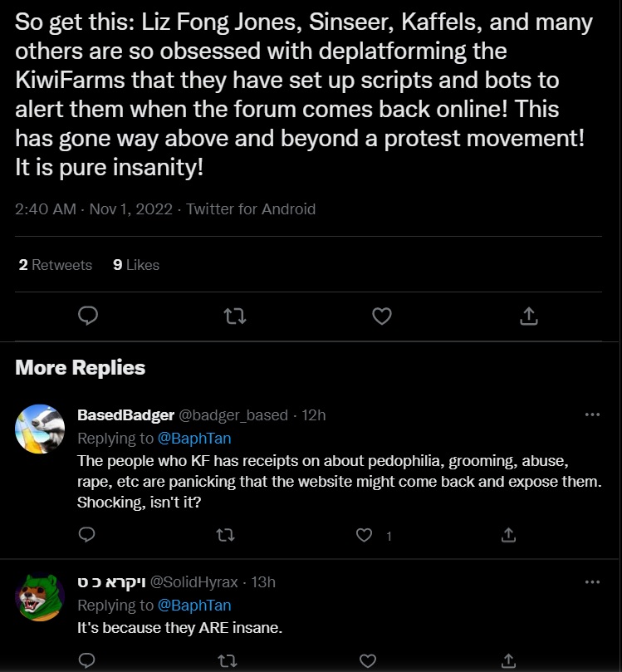This screenshot has width=622, height=672.
Task: Reply to the main tweet
Action: (88, 316)
